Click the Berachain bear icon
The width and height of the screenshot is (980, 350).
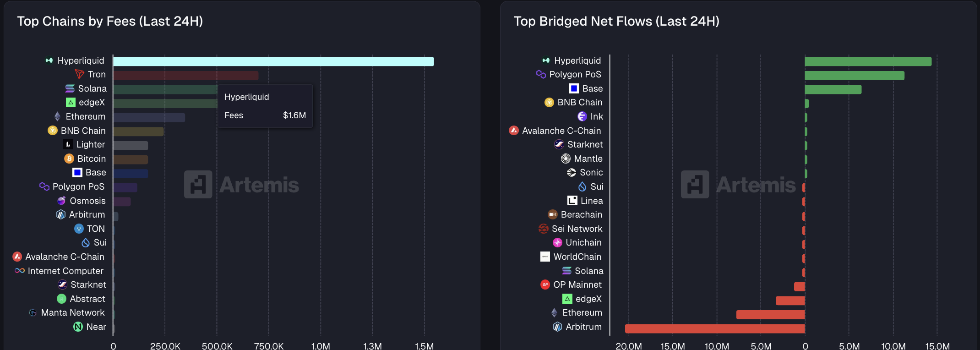(553, 214)
